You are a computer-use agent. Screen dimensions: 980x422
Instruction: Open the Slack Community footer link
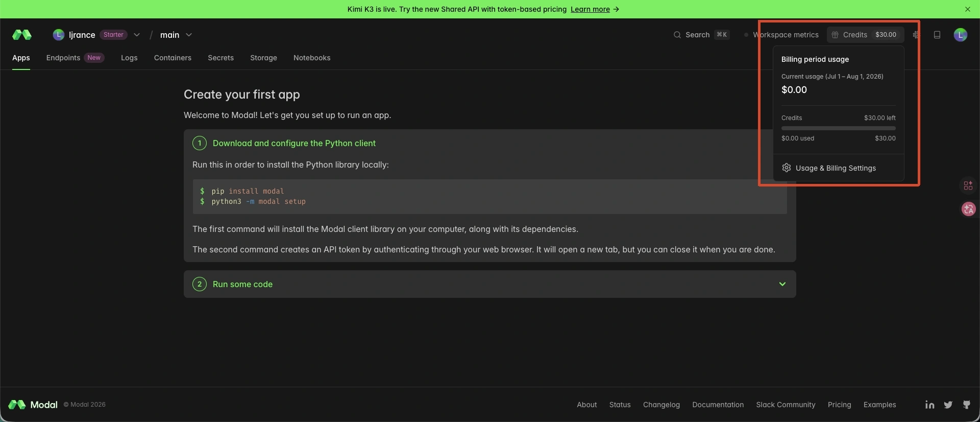pyautogui.click(x=786, y=405)
